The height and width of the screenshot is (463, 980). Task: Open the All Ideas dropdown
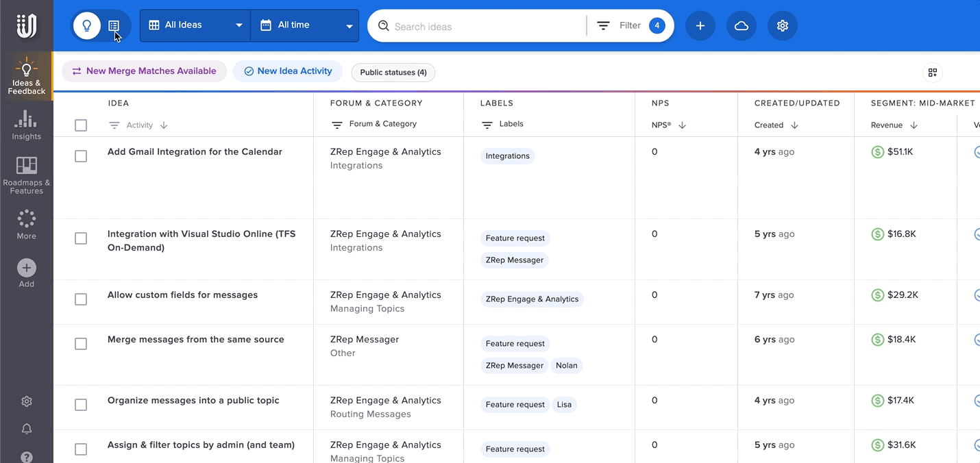coord(195,25)
